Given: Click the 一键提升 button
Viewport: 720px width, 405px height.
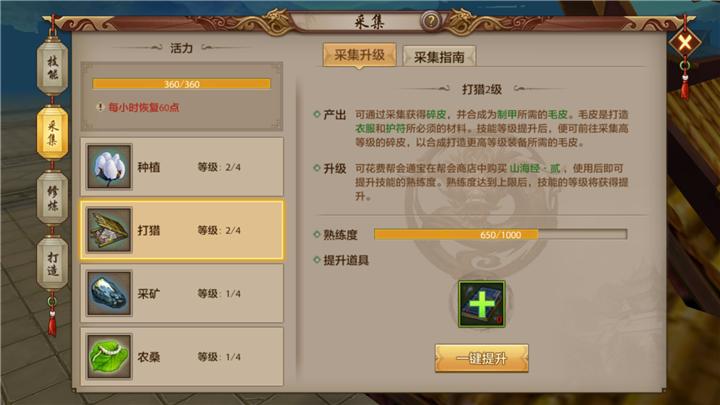Looking at the screenshot, I should 482,358.
